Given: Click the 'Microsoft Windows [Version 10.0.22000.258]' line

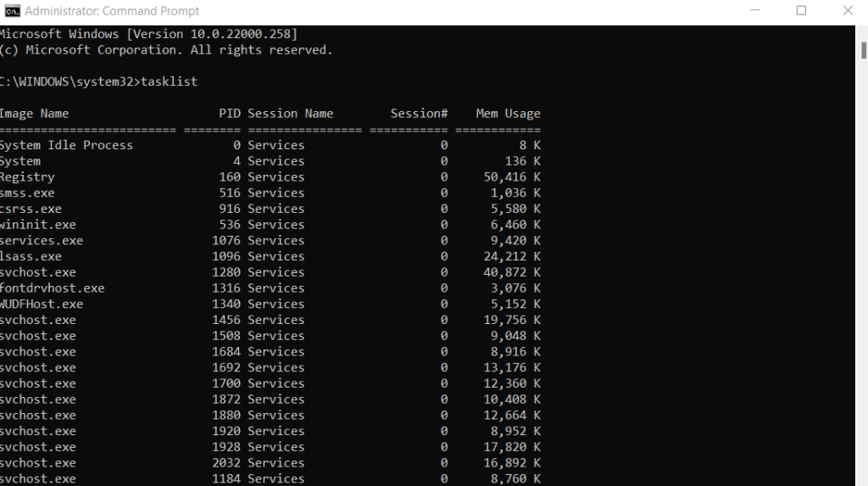Looking at the screenshot, I should pos(149,35).
